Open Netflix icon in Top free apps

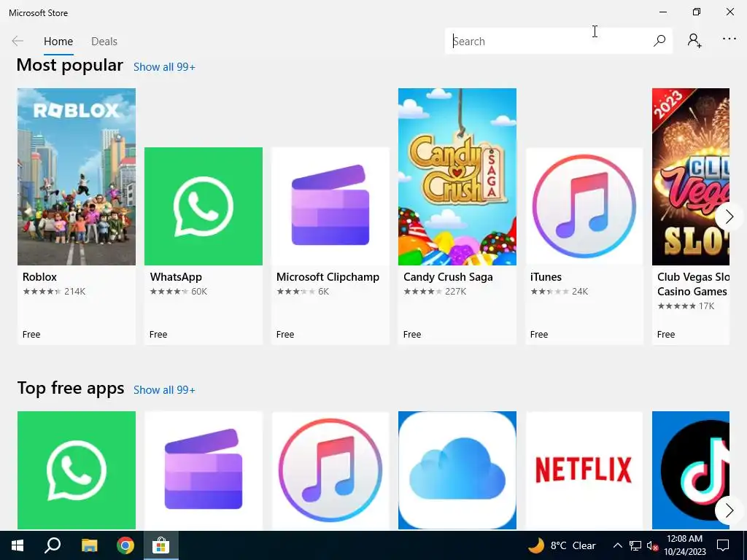click(x=584, y=470)
